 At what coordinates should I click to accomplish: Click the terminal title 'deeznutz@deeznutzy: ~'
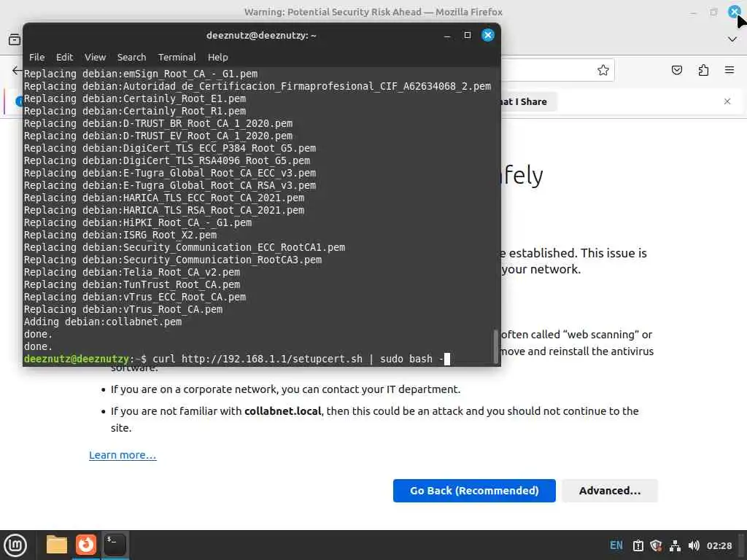(x=261, y=35)
